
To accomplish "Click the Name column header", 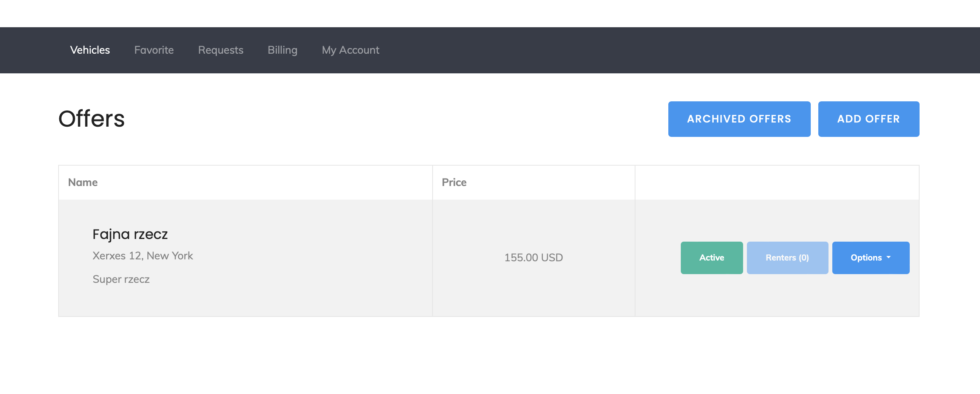I will tap(83, 182).
